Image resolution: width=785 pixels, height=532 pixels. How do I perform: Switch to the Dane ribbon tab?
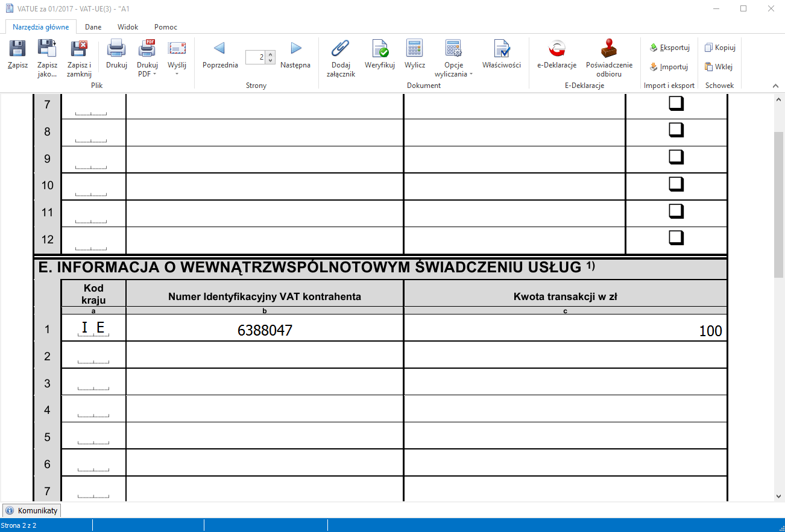93,27
